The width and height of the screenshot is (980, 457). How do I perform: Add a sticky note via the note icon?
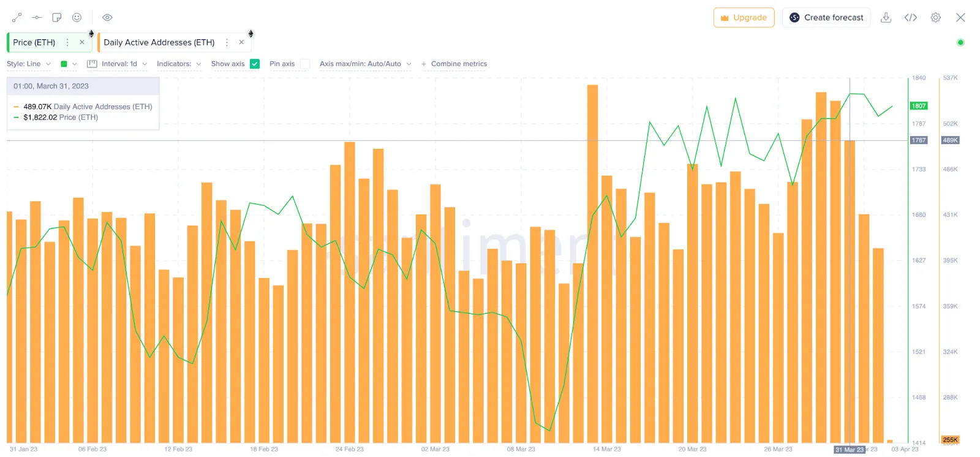point(57,18)
